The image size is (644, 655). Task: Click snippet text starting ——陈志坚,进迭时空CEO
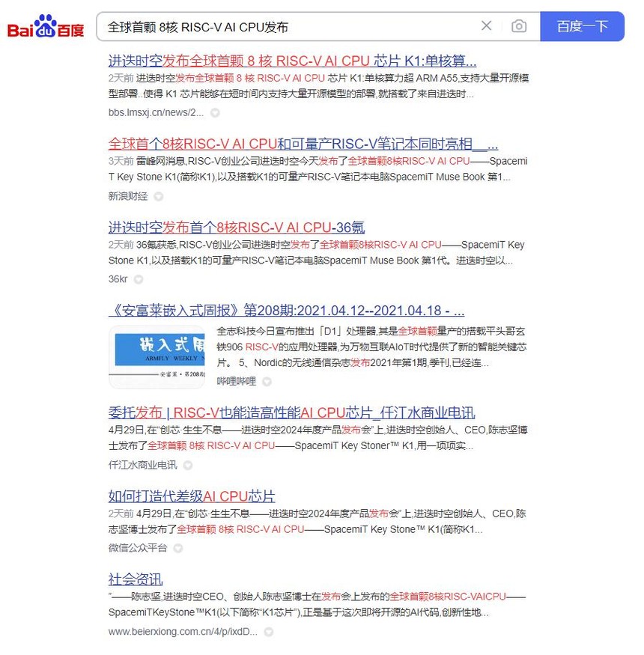pos(317,604)
